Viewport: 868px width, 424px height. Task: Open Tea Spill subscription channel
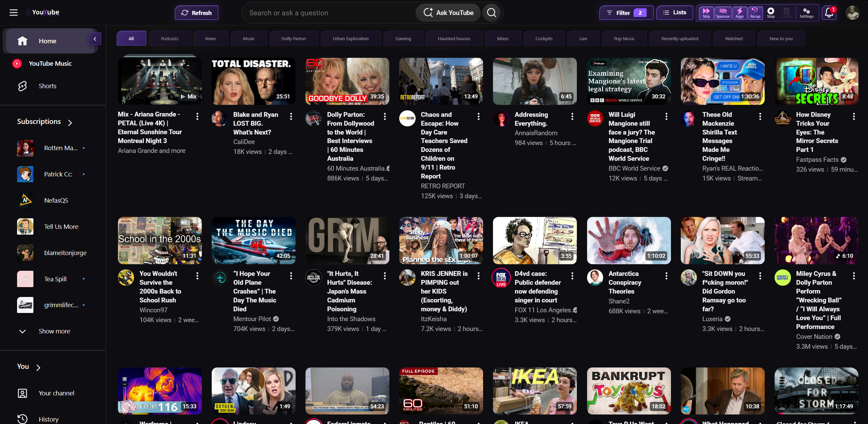click(x=51, y=279)
